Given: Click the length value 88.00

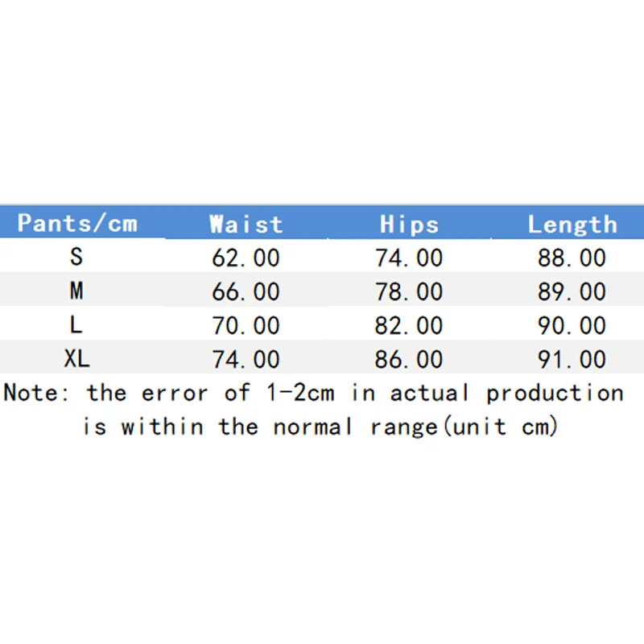Looking at the screenshot, I should (572, 258).
